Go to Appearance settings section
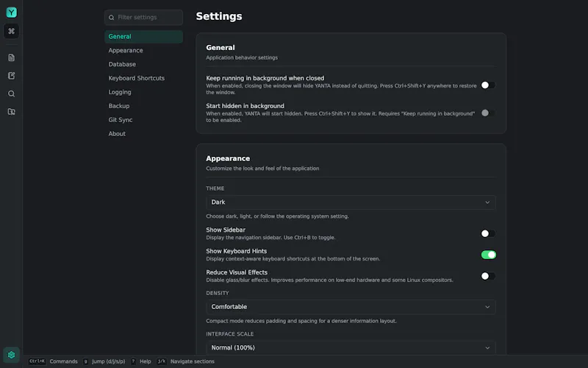588x368 pixels. pyautogui.click(x=143, y=50)
